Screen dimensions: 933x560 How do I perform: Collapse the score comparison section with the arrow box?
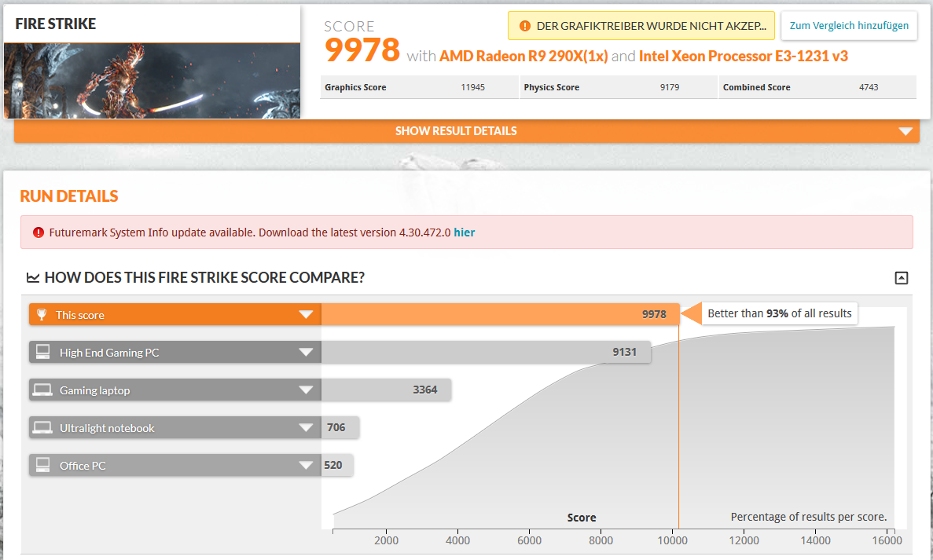click(x=902, y=277)
